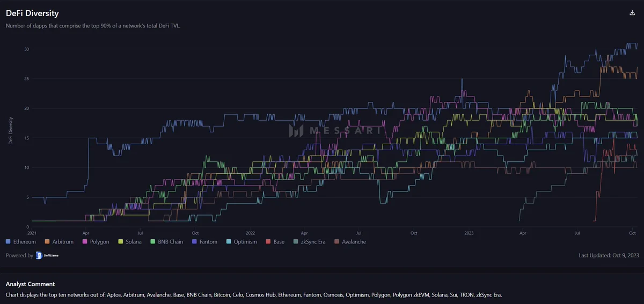Toggle the zkSync Era series in the legend
This screenshot has height=304, width=644.
point(310,242)
